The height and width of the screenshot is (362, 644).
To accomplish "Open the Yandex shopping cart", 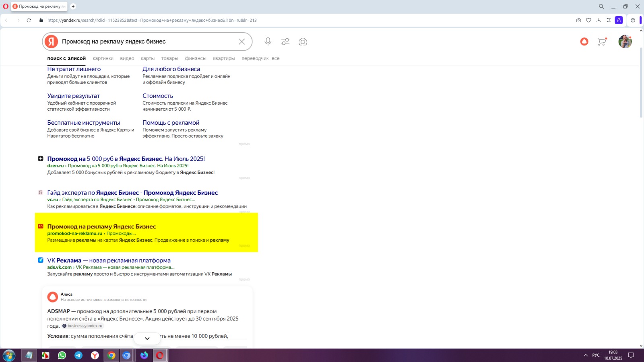I will [602, 41].
